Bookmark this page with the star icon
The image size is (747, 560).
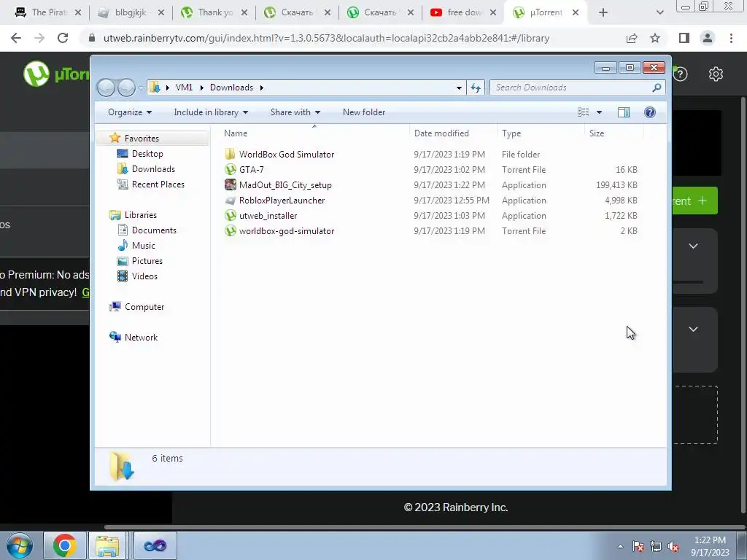click(x=655, y=38)
